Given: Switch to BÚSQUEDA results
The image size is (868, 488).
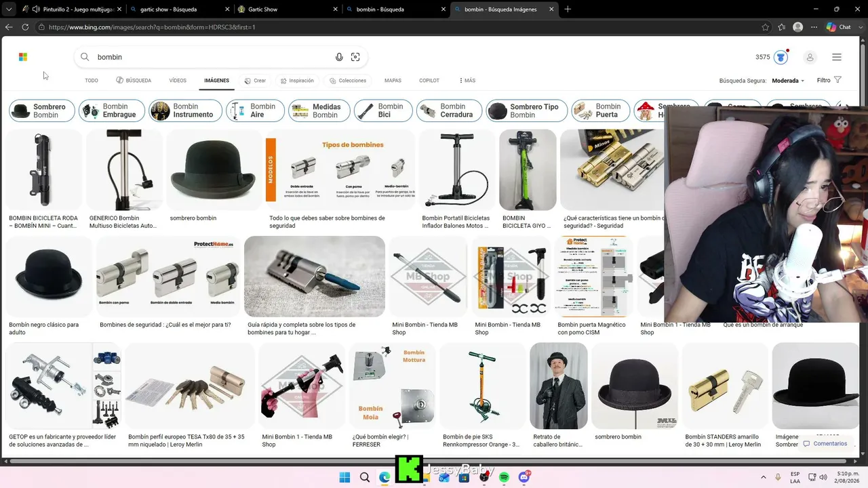Looking at the screenshot, I should pos(134,81).
